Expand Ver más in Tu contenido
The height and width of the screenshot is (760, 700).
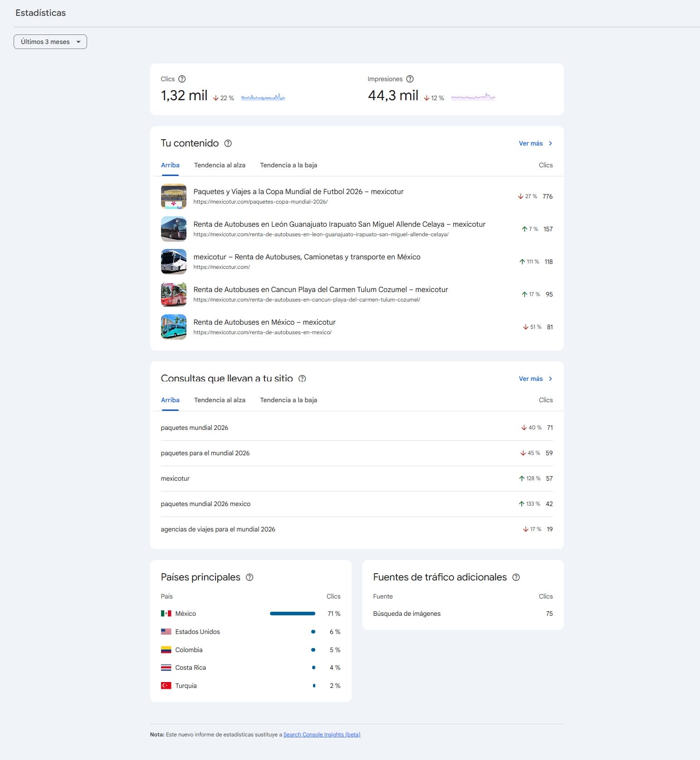click(535, 143)
